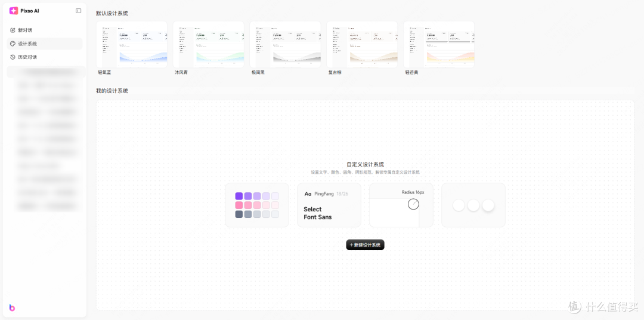Open the colorful b icon at sidebar bottom
This screenshot has height=320, width=644.
point(12,307)
